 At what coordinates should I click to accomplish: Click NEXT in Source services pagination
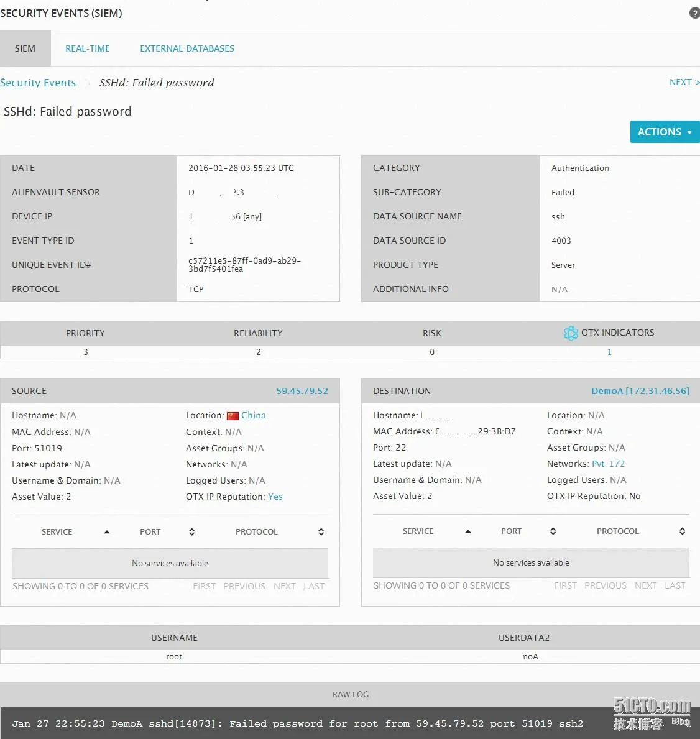(285, 586)
